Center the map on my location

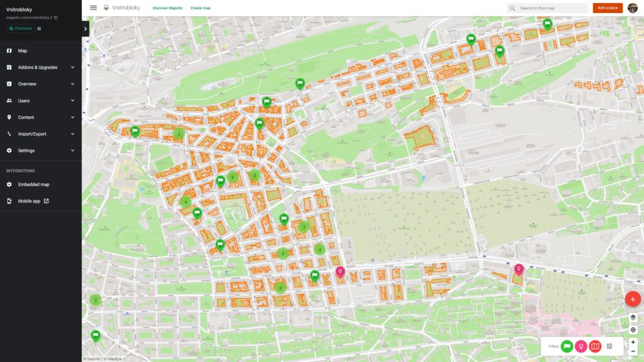[633, 329]
